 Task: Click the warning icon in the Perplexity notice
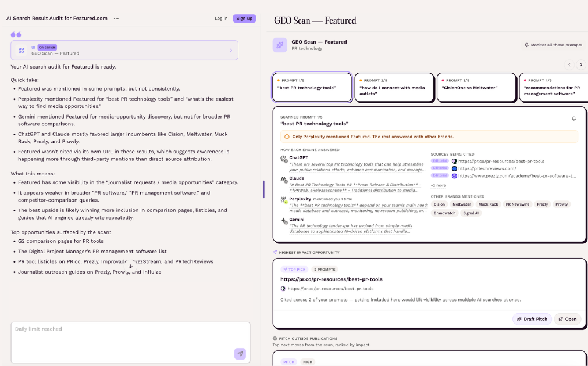pyautogui.click(x=287, y=137)
